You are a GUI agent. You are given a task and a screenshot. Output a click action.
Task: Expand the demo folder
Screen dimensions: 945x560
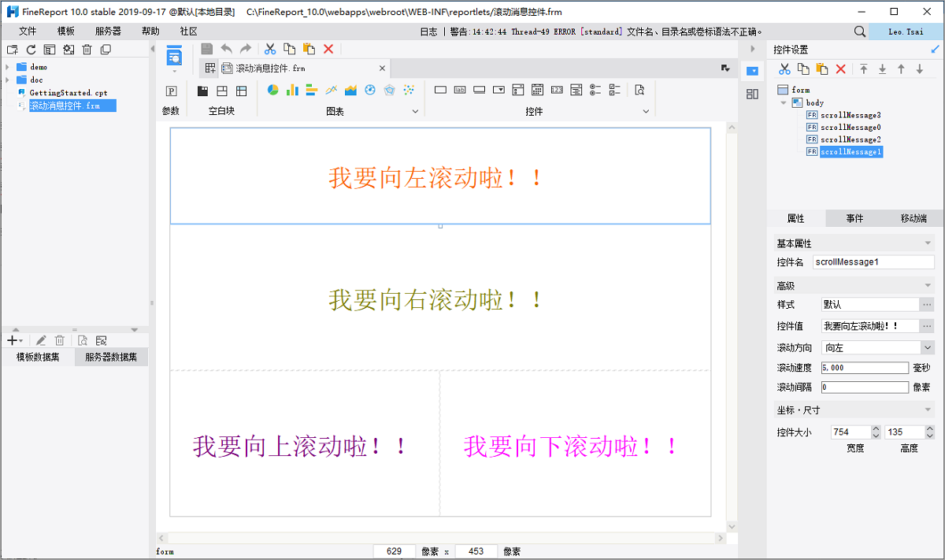(x=8, y=67)
